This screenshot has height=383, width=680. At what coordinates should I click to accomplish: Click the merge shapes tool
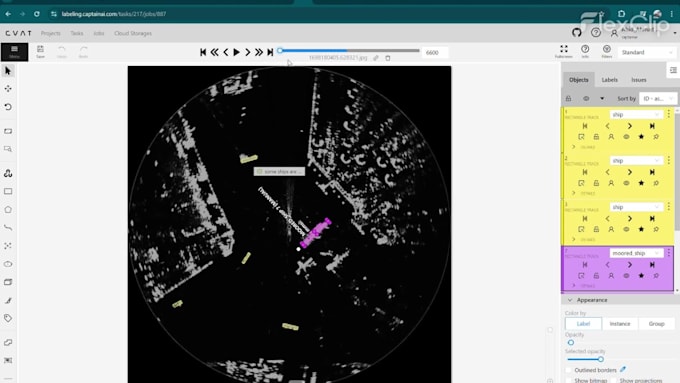click(x=8, y=342)
